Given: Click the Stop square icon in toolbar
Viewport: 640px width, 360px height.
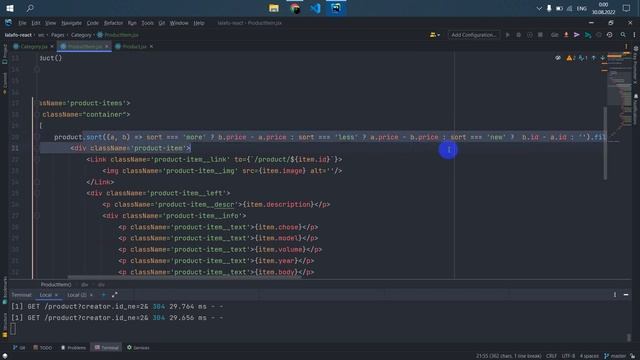Looking at the screenshot, I should point(540,35).
